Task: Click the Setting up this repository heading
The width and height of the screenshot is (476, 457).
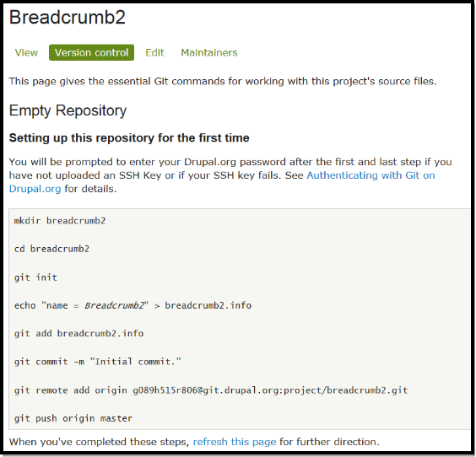Action: (129, 138)
